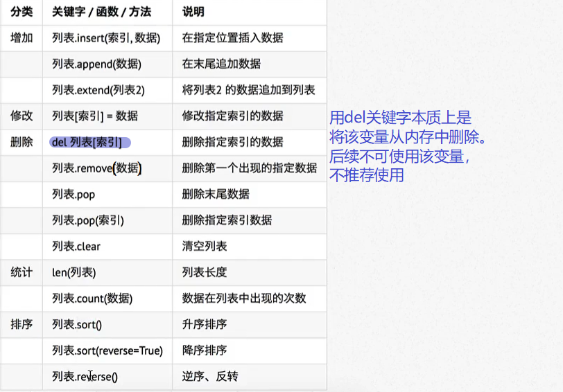Select the '列表[索引] = 数据' cell

click(x=95, y=116)
